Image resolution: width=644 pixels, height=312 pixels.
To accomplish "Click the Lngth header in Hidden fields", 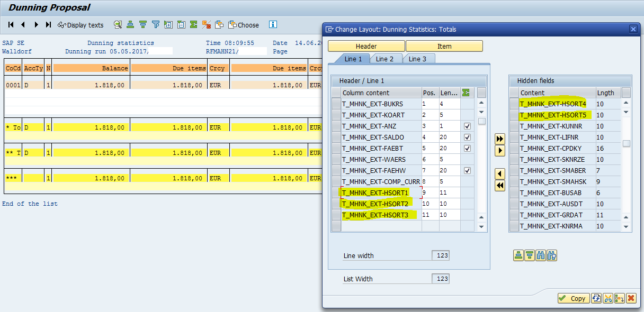I will tap(608, 93).
